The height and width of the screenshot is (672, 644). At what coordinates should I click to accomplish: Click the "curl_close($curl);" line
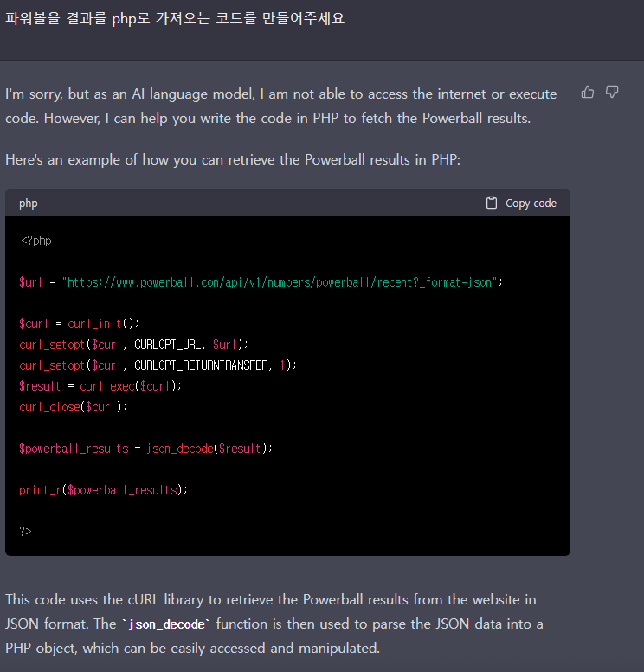point(73,407)
